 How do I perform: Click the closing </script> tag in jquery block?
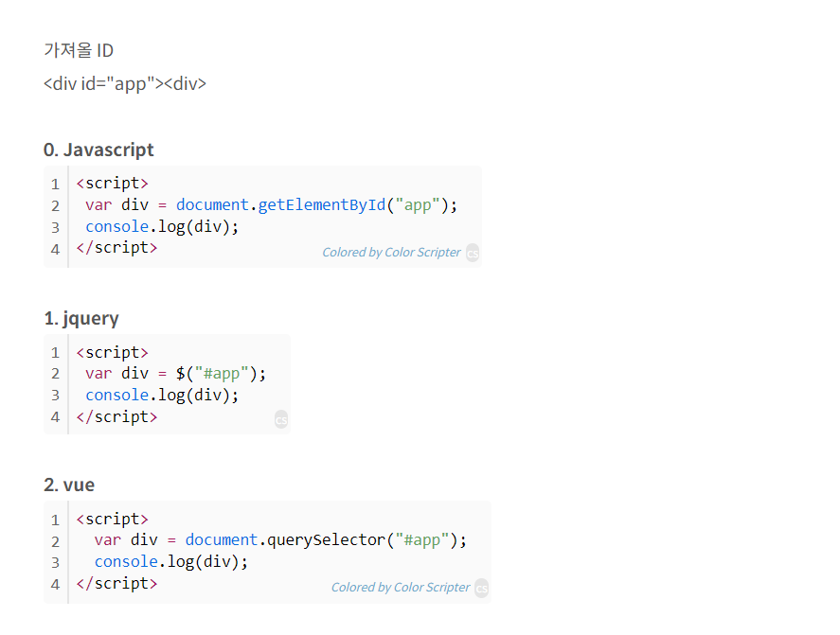(116, 416)
